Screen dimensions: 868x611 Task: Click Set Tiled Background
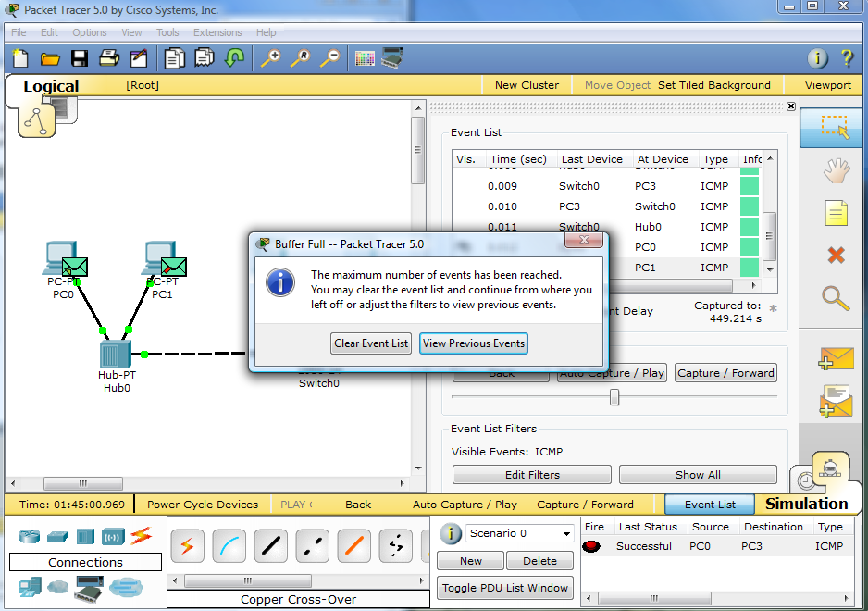[714, 85]
